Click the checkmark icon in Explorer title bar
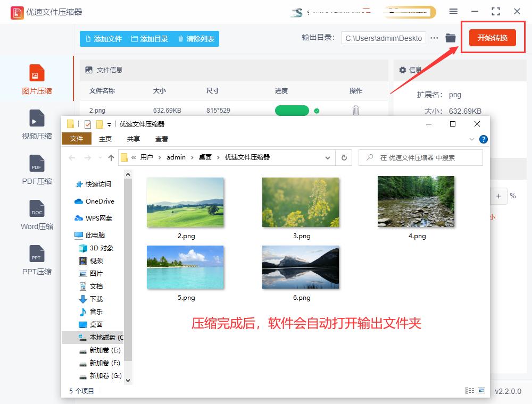The image size is (532, 404). point(89,123)
